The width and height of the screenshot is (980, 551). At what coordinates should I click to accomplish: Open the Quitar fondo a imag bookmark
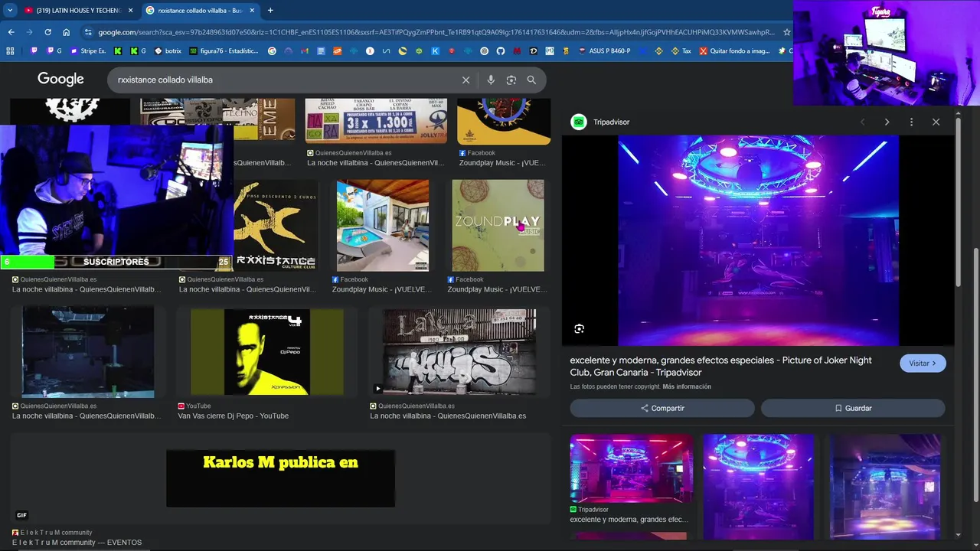(734, 51)
